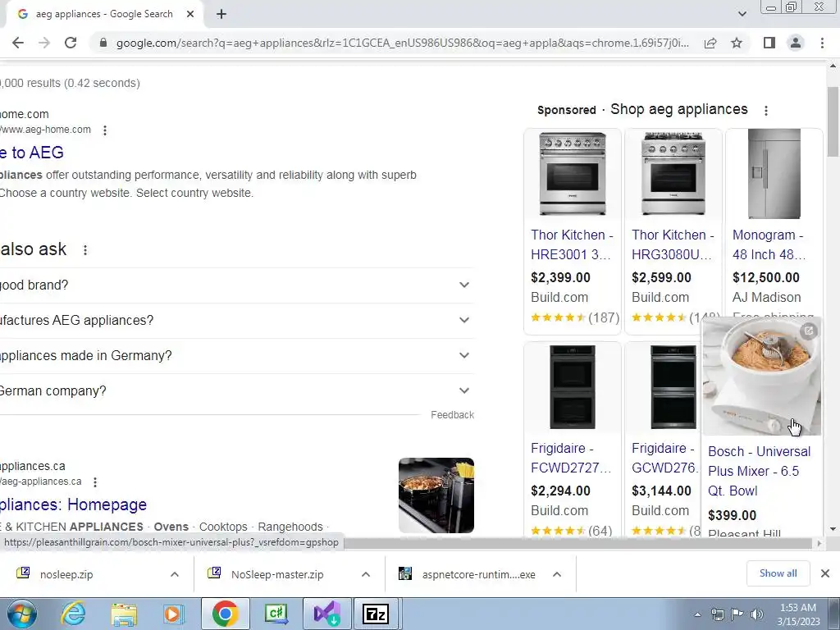Expand options for nosleep.zip download
Screen dimensions: 840x630
pyautogui.click(x=175, y=574)
